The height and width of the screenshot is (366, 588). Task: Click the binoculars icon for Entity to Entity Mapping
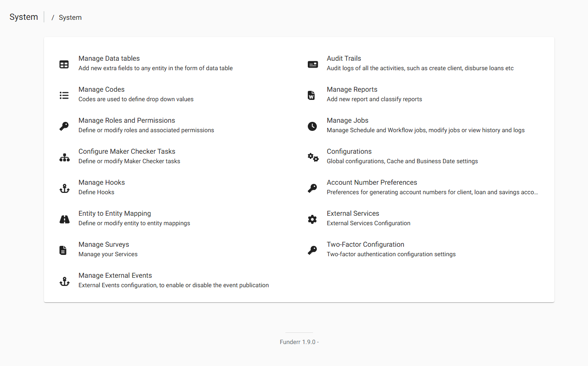[64, 219]
